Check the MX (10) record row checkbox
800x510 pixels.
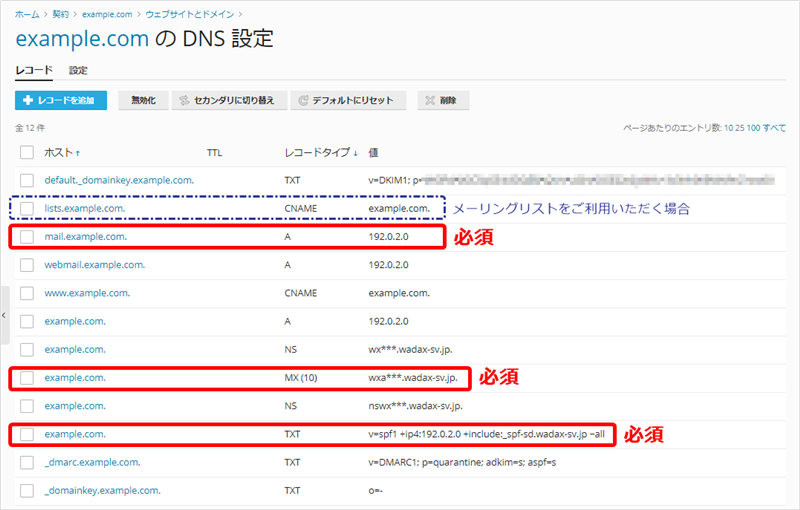[x=27, y=377]
